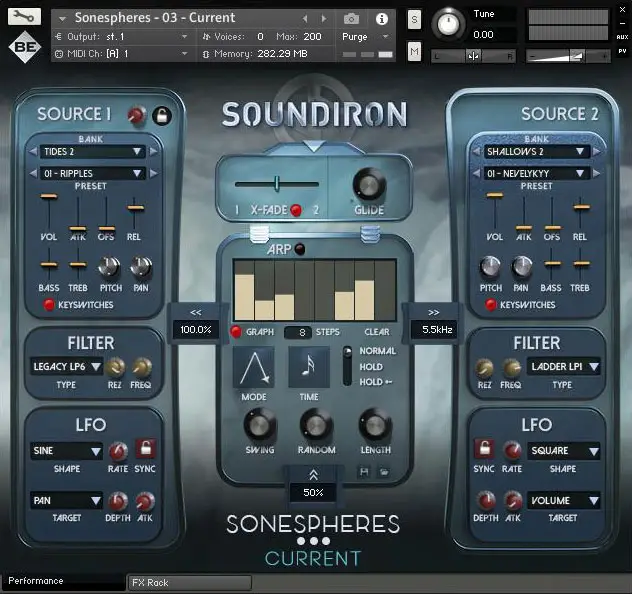This screenshot has width=632, height=594.
Task: Open the PAN LFO target dropdown
Action: click(x=67, y=501)
